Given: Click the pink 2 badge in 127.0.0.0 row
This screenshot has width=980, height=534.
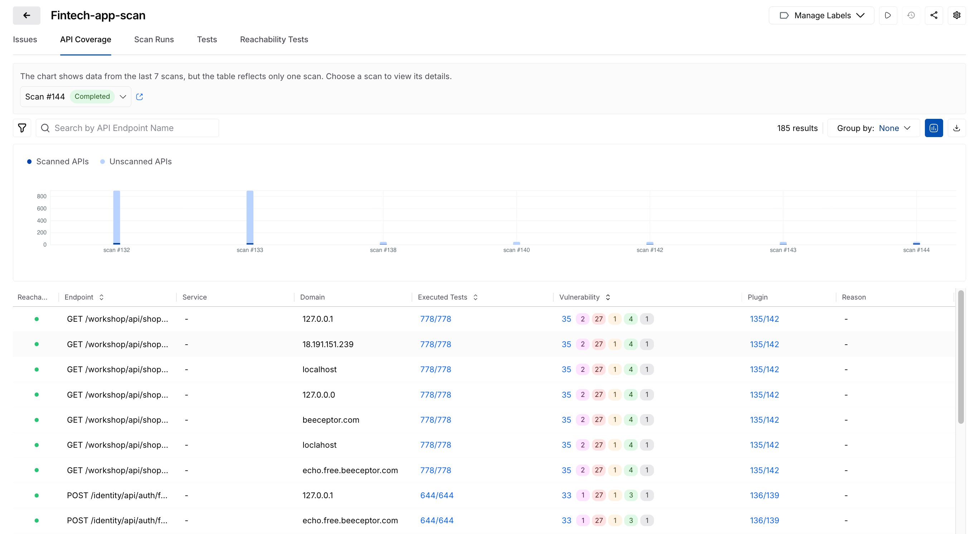Looking at the screenshot, I should pos(582,394).
